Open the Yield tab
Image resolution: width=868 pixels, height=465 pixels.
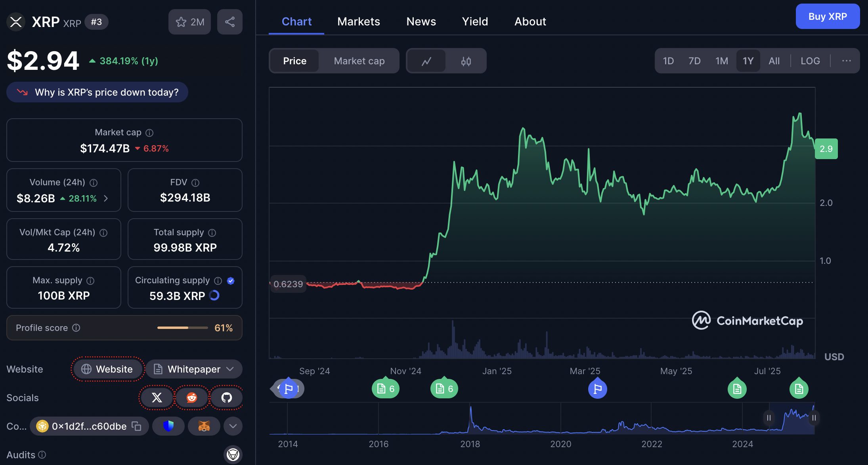tap(475, 21)
